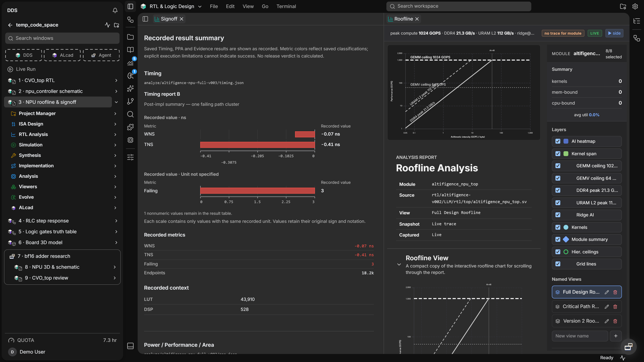
Task: Open the chart analysis icon with badge 5
Action: (130, 63)
